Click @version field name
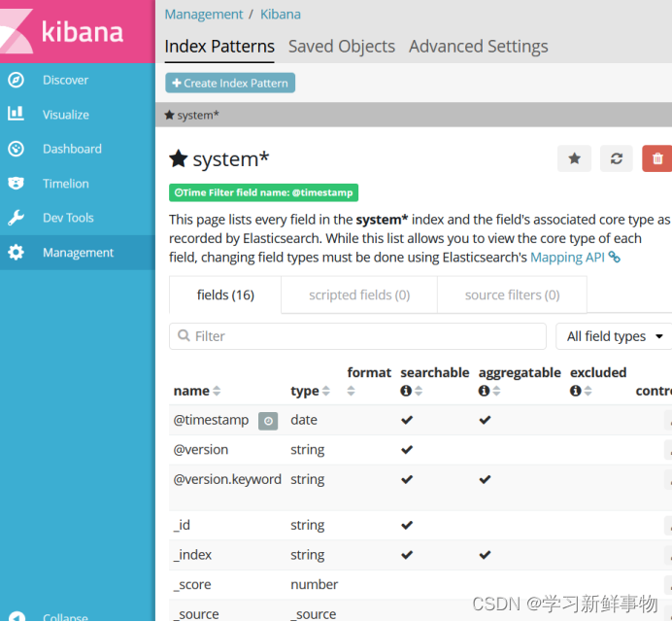Viewport: 672px width, 622px height. click(201, 450)
